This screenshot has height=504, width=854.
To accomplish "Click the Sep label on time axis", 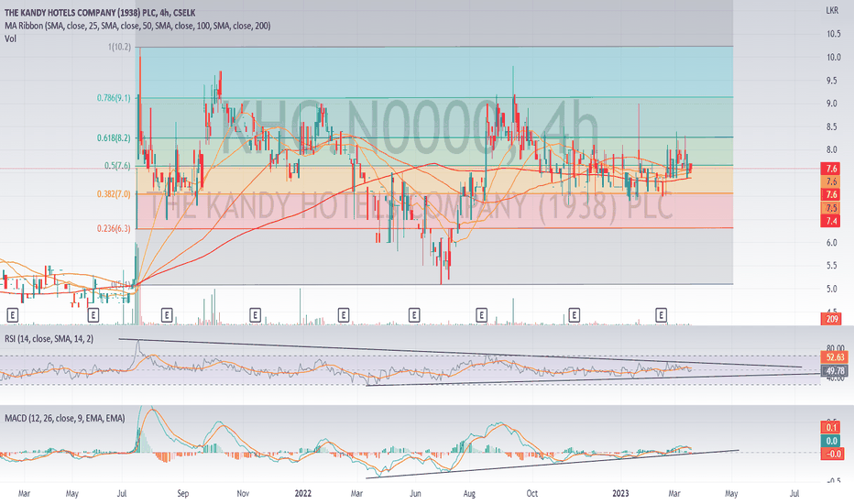I will point(183,494).
